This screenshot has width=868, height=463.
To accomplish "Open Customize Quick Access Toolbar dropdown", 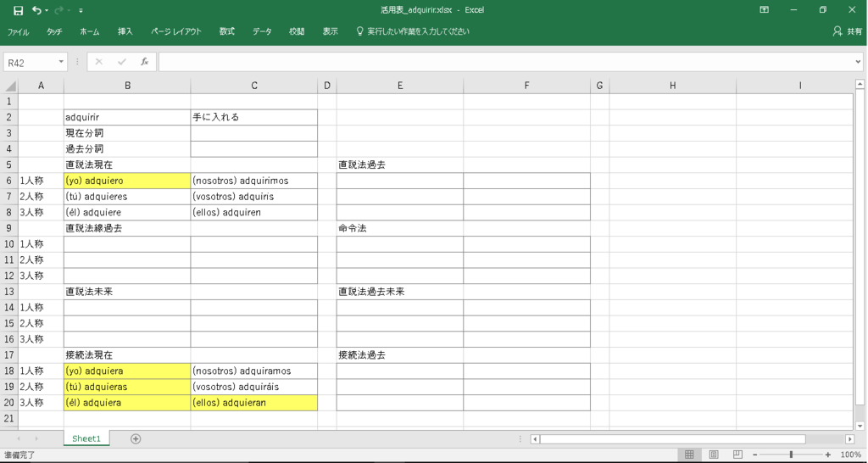I will point(81,10).
